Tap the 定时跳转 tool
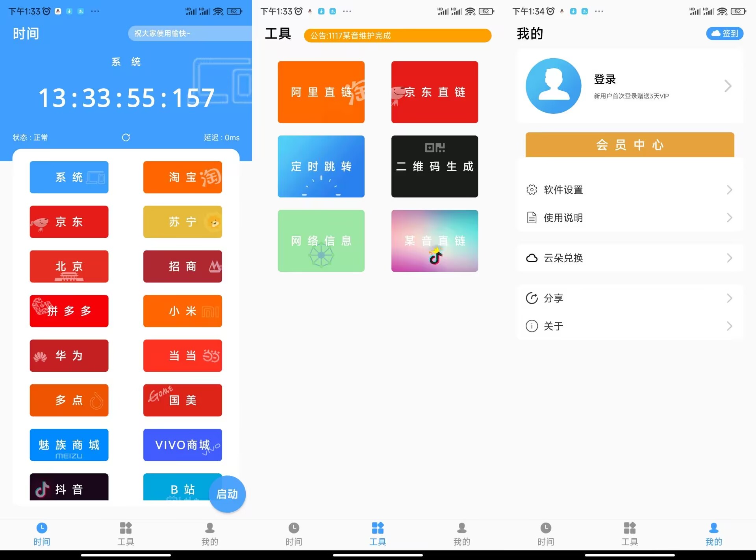This screenshot has width=756, height=560. (x=321, y=166)
